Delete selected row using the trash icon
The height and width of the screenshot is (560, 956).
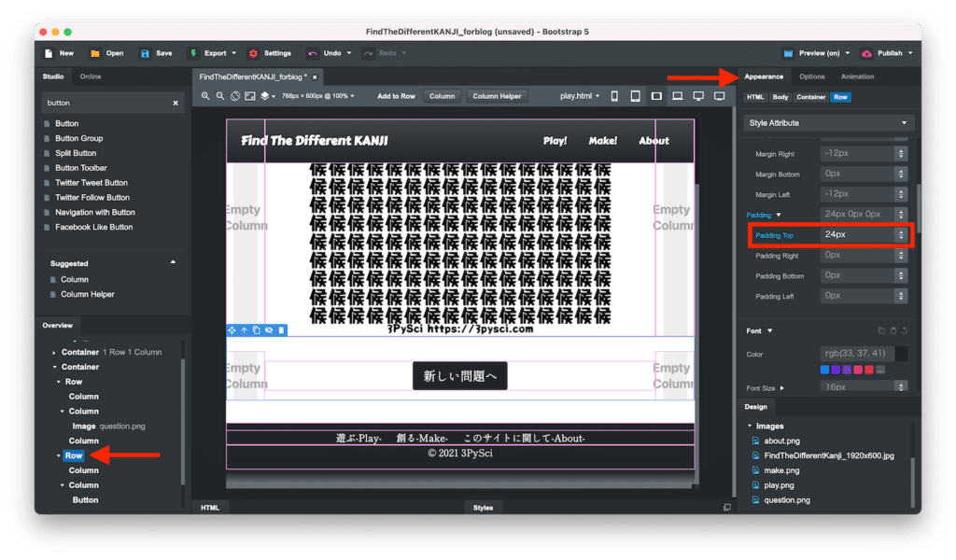[x=281, y=330]
